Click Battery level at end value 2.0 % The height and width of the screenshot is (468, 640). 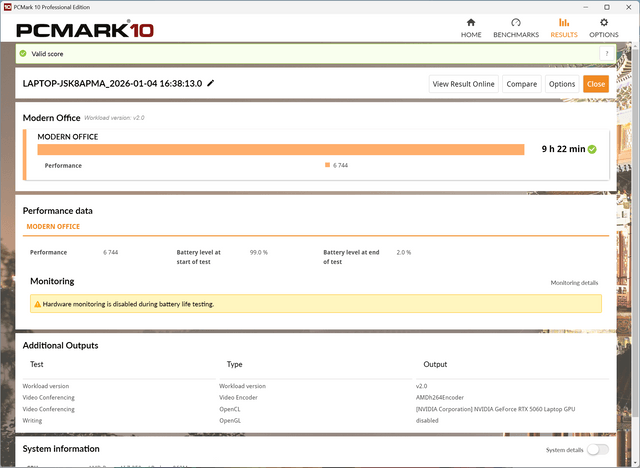404,253
